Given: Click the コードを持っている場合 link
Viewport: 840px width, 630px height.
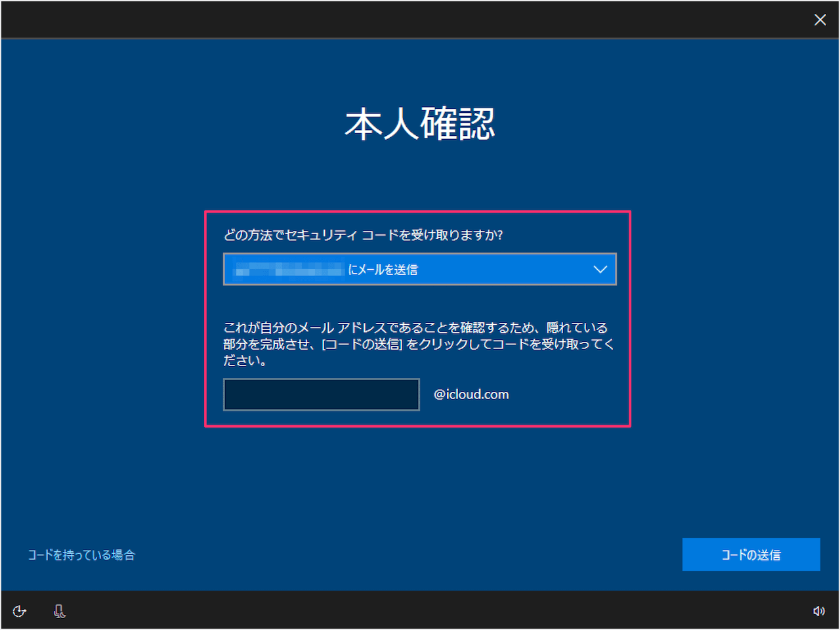Looking at the screenshot, I should 81,555.
